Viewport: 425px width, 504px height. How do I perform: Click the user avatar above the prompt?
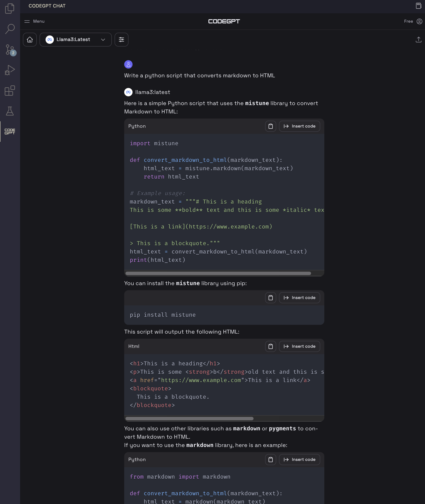128,64
